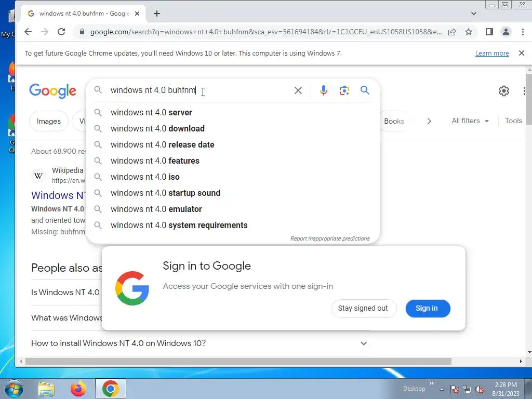Select suggestion 'windows nt 4.0 system requirements'
This screenshot has height=399, width=532.
pos(233,225)
